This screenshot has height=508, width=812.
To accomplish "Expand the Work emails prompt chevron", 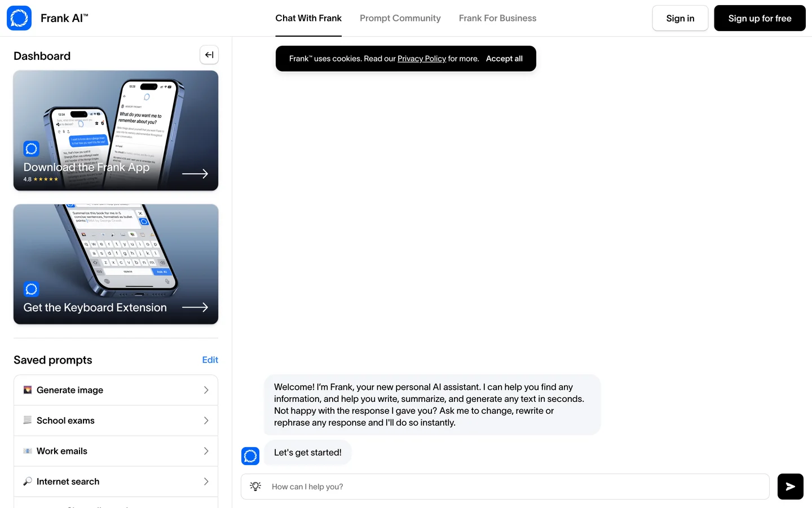I will [x=206, y=451].
